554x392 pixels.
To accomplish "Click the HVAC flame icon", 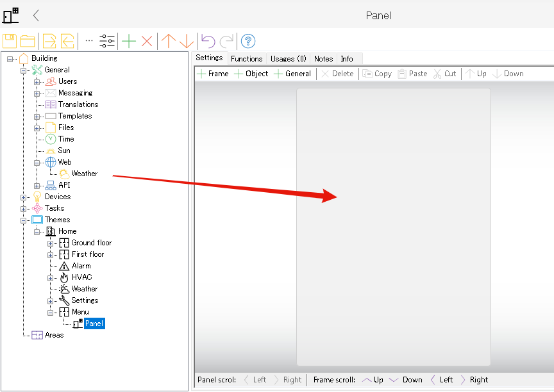I will coord(64,277).
